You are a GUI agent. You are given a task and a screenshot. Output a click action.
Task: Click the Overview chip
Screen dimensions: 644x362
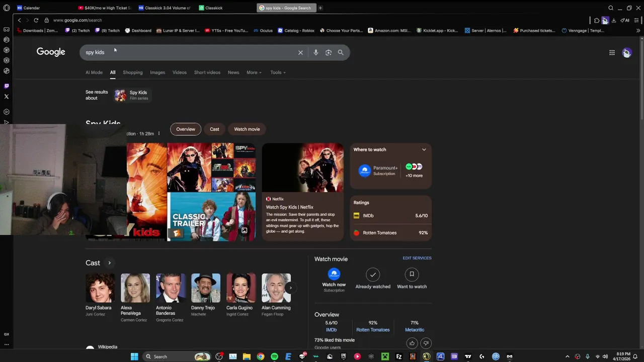click(186, 129)
